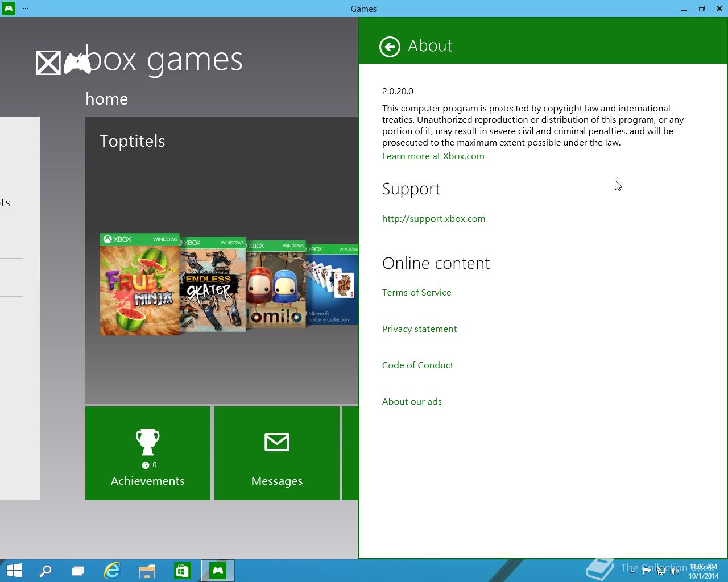Select the Games app taskbar button
Screen dimensions: 728x582
(x=218, y=571)
